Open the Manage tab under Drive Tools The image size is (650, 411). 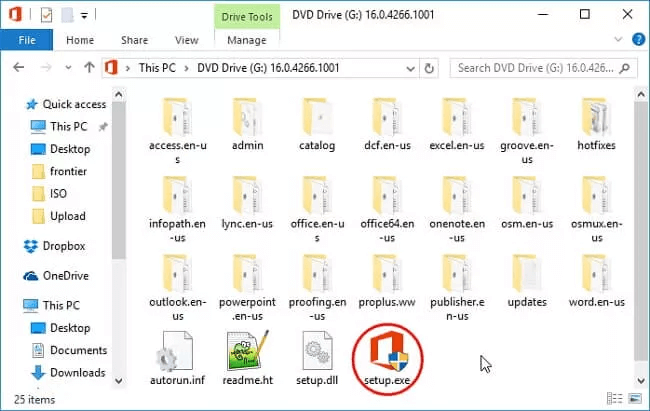point(246,41)
